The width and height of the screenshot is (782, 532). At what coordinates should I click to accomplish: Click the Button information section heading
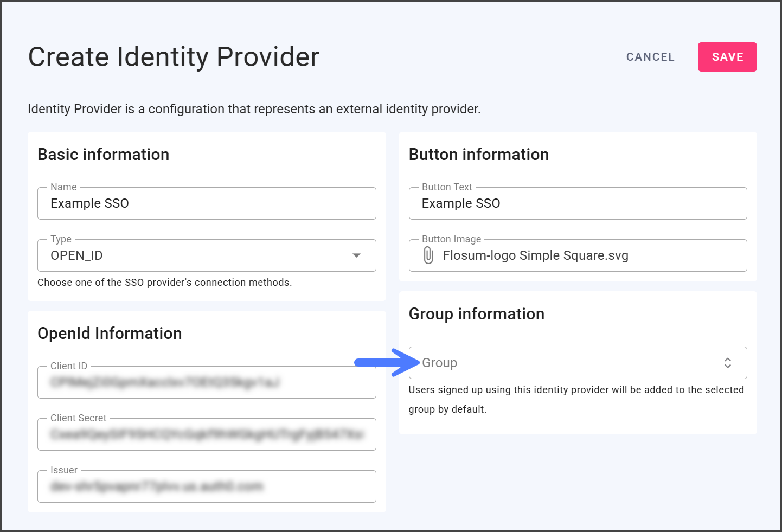click(x=478, y=155)
